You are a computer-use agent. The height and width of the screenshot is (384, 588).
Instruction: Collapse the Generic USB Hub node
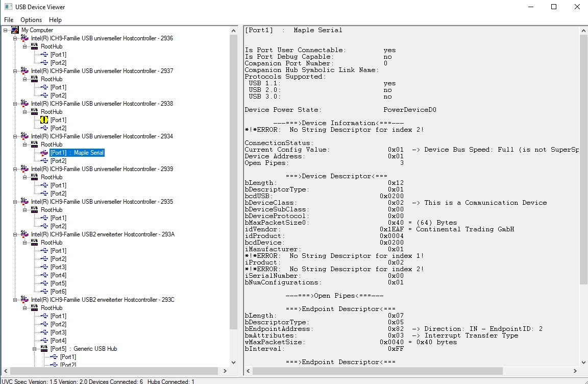pyautogui.click(x=35, y=349)
